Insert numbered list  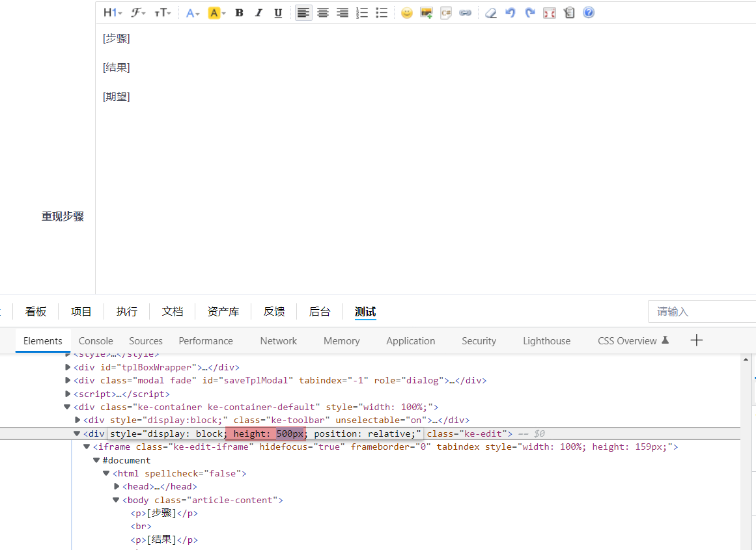click(x=362, y=13)
